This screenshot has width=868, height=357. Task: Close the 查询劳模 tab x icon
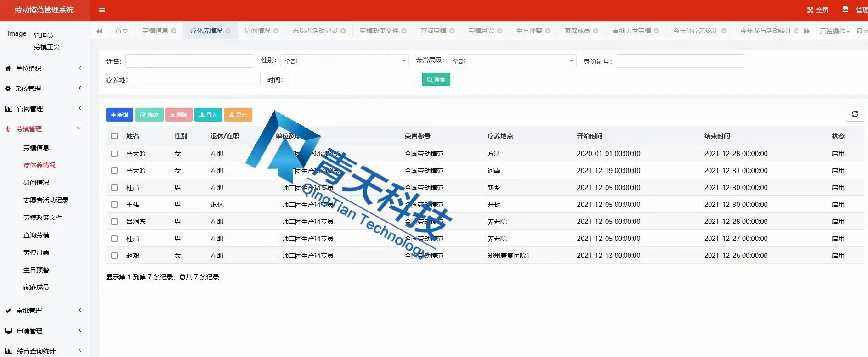[x=452, y=31]
